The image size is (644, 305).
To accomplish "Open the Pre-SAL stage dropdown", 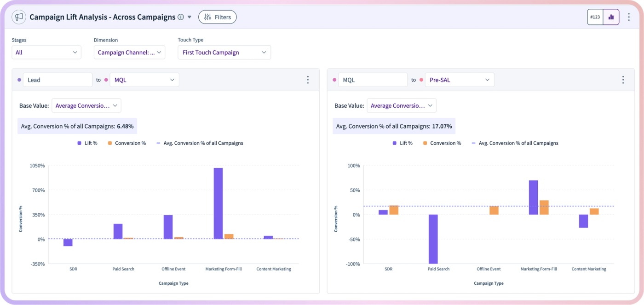I will (460, 80).
